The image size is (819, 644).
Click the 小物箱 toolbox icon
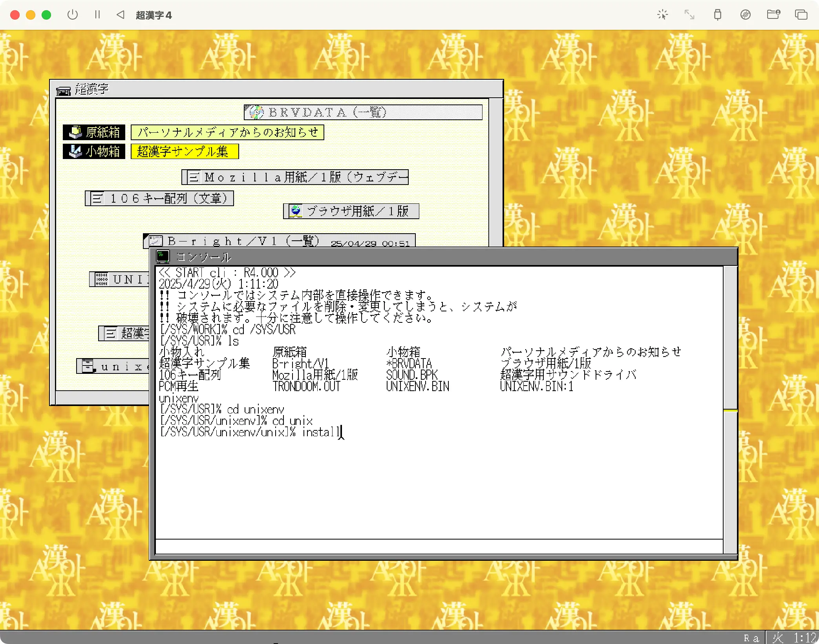tap(75, 152)
